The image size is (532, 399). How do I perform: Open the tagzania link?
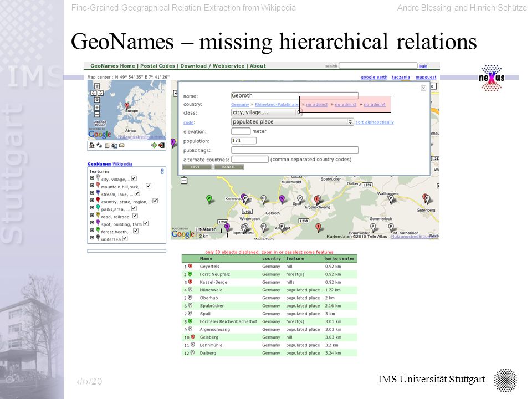(401, 78)
